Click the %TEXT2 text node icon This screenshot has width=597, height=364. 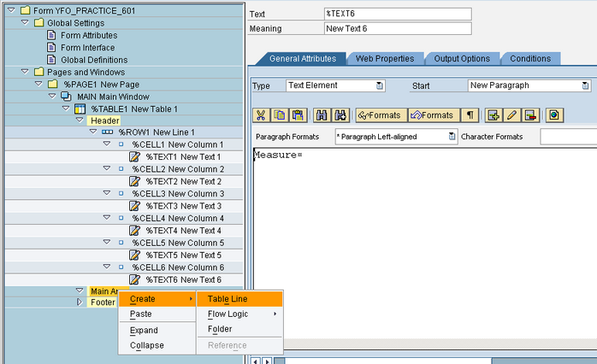(134, 181)
